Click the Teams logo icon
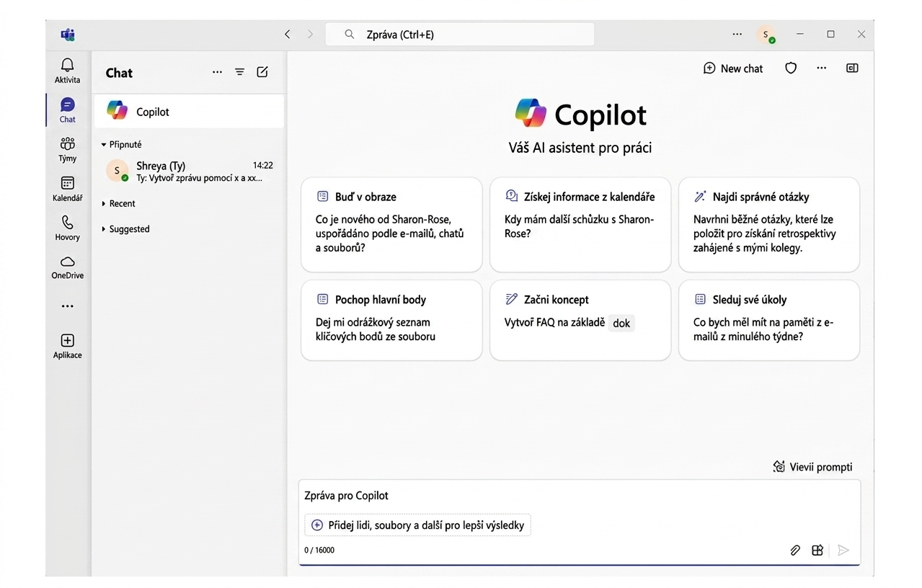922x588 pixels. [68, 34]
